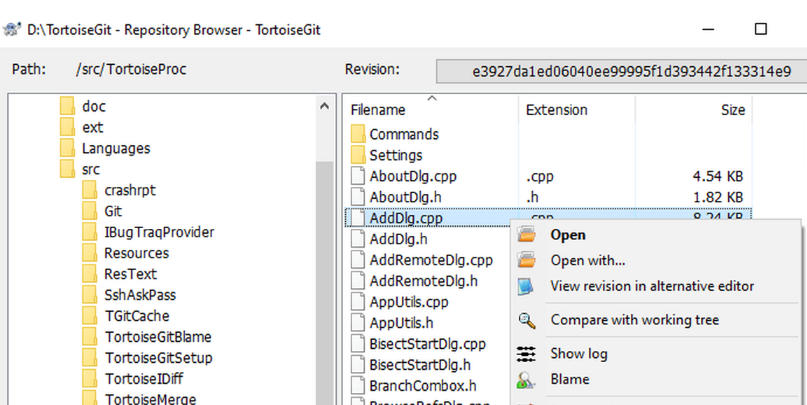Click the doc folder icon in tree

pos(67,106)
